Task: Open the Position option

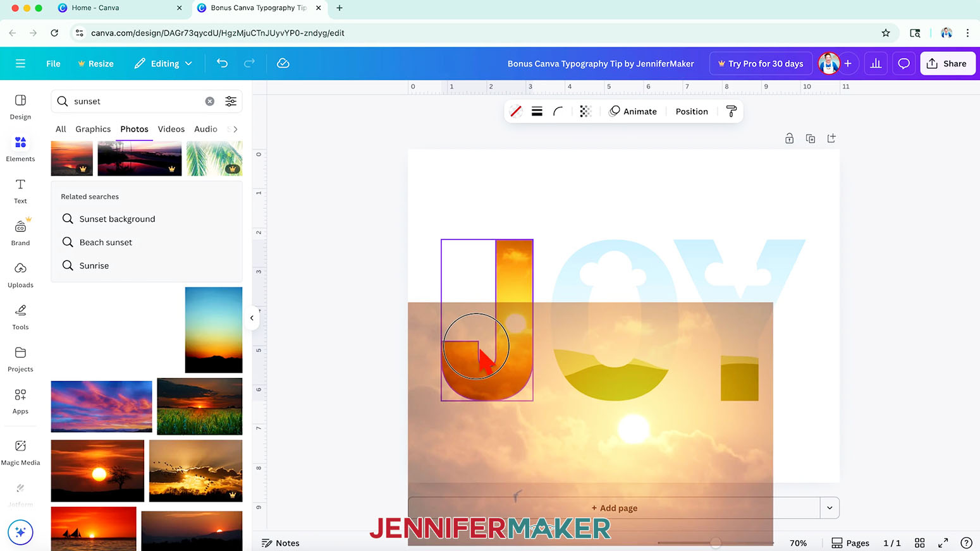Action: click(692, 111)
